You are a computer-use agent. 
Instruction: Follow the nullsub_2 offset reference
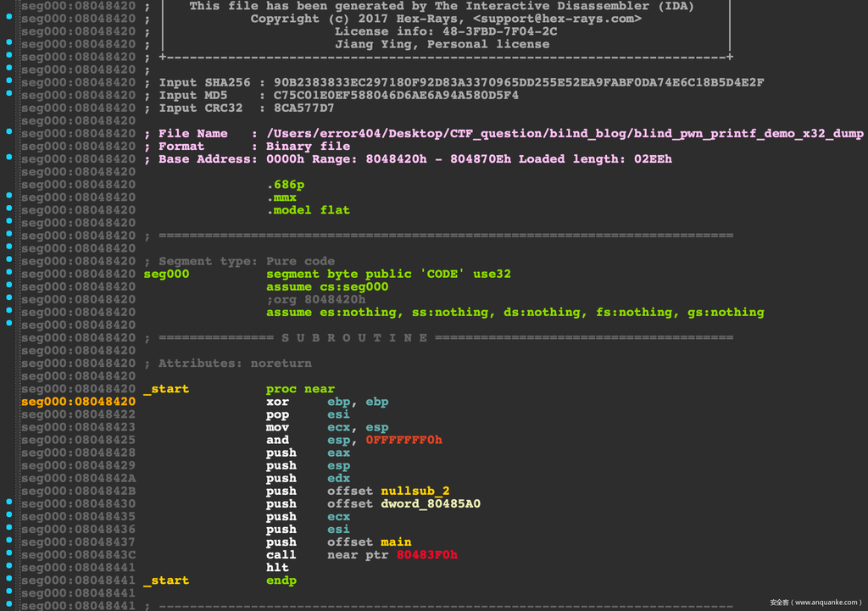click(415, 492)
